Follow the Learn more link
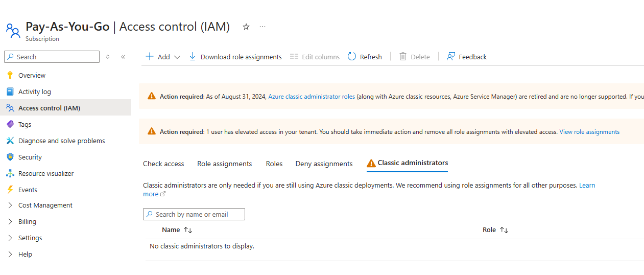 tap(587, 186)
